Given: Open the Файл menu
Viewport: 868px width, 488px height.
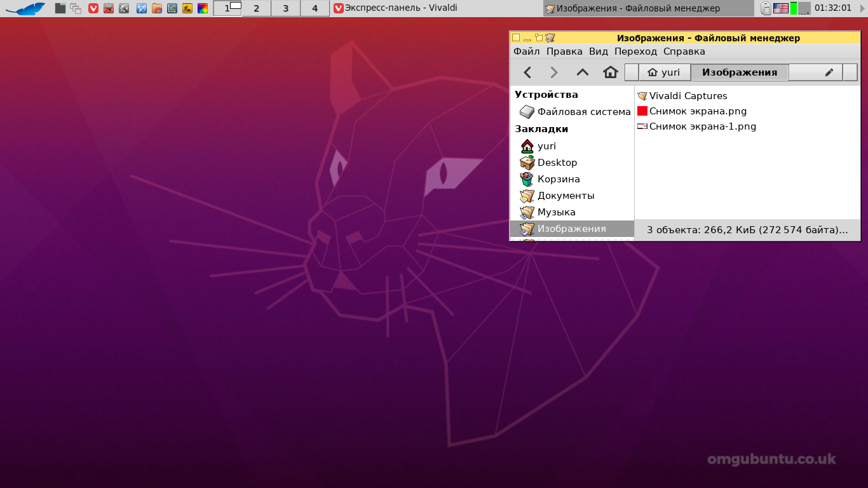Looking at the screenshot, I should click(527, 51).
